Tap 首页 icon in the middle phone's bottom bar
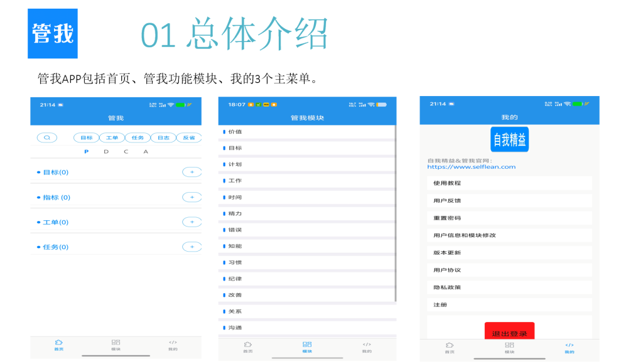Viewport: 643px width, 364px height. [x=248, y=346]
